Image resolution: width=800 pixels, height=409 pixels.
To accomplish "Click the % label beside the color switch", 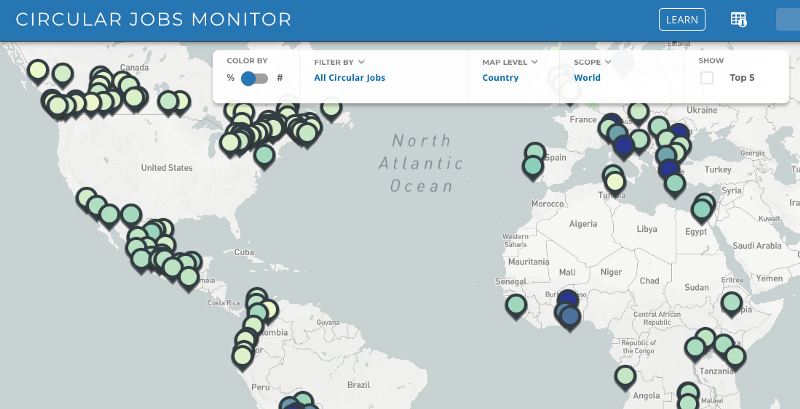I will pos(230,78).
